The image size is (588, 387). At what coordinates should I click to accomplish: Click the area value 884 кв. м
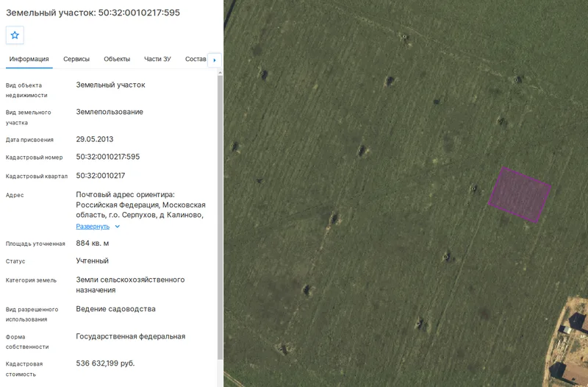pyautogui.click(x=93, y=244)
